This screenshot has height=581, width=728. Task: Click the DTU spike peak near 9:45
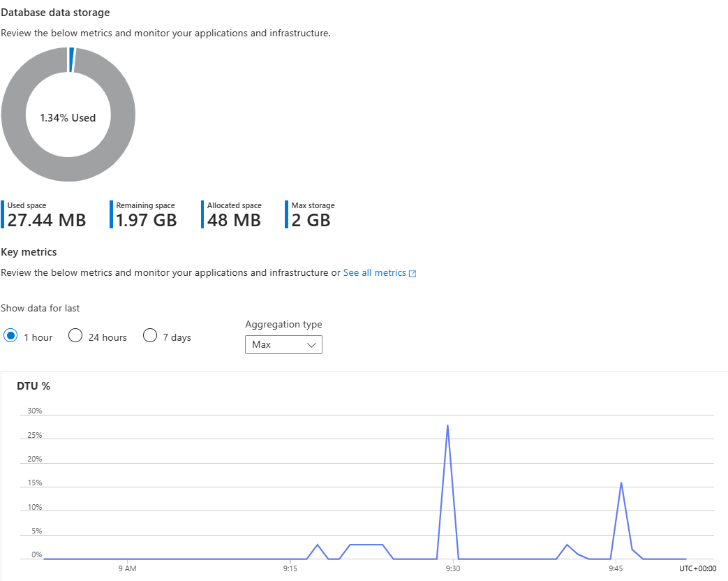click(621, 483)
